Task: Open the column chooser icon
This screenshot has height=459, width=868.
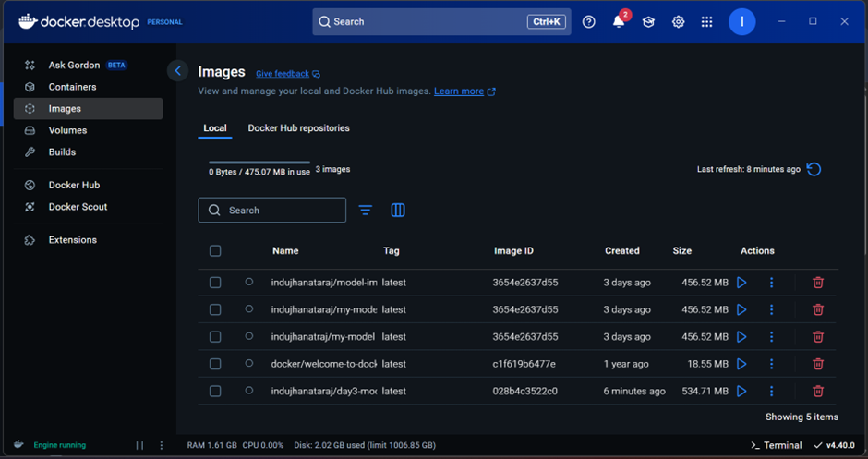Action: [398, 210]
